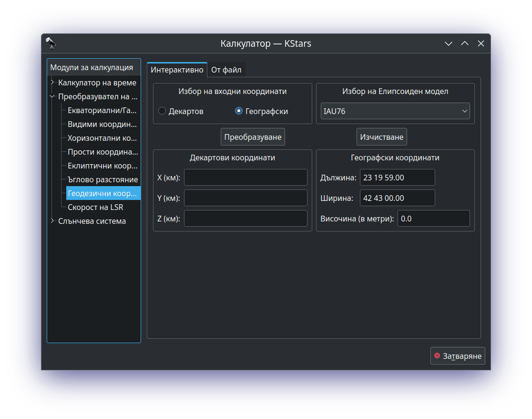Expand the Слънчева система tree node
532x419 pixels.
52,221
